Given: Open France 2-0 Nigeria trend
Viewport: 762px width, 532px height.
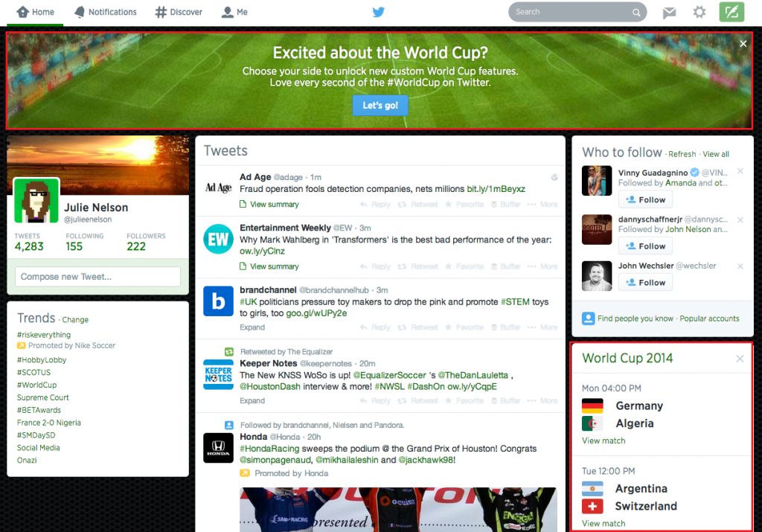Looking at the screenshot, I should pos(49,423).
